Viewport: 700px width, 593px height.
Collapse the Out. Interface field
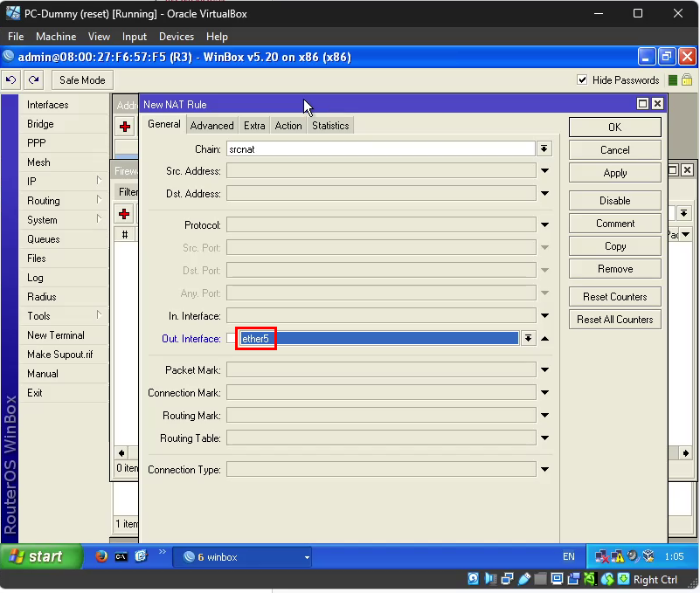pos(544,339)
